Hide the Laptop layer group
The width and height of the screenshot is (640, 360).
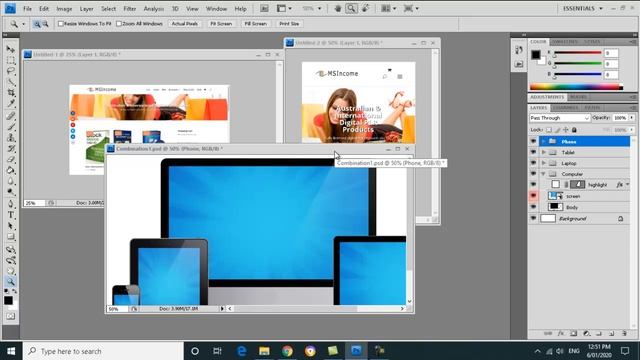[x=533, y=163]
